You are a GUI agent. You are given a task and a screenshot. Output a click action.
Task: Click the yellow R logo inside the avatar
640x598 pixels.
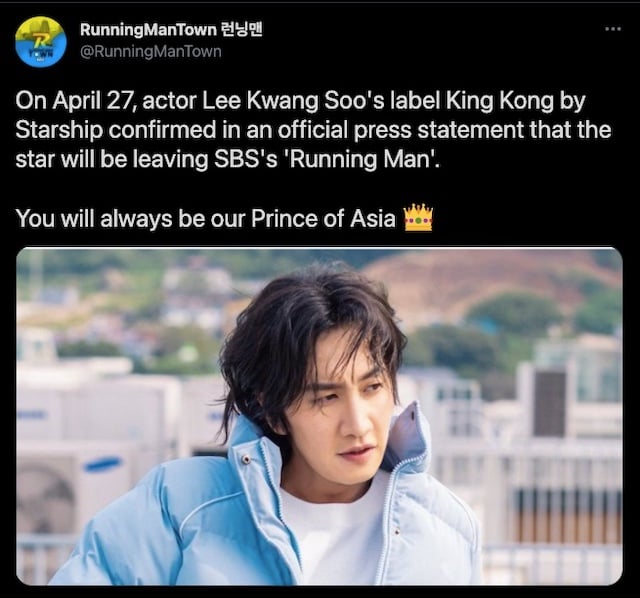tap(41, 41)
